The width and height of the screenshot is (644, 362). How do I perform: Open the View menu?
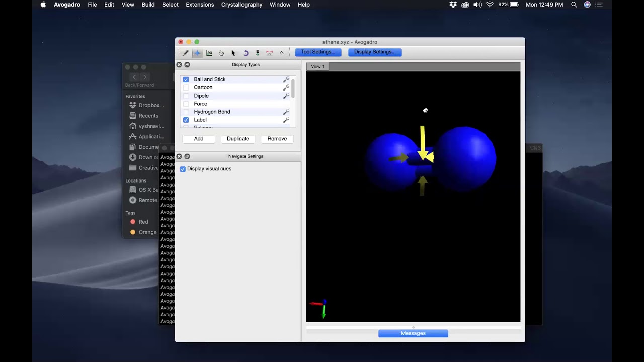click(128, 5)
